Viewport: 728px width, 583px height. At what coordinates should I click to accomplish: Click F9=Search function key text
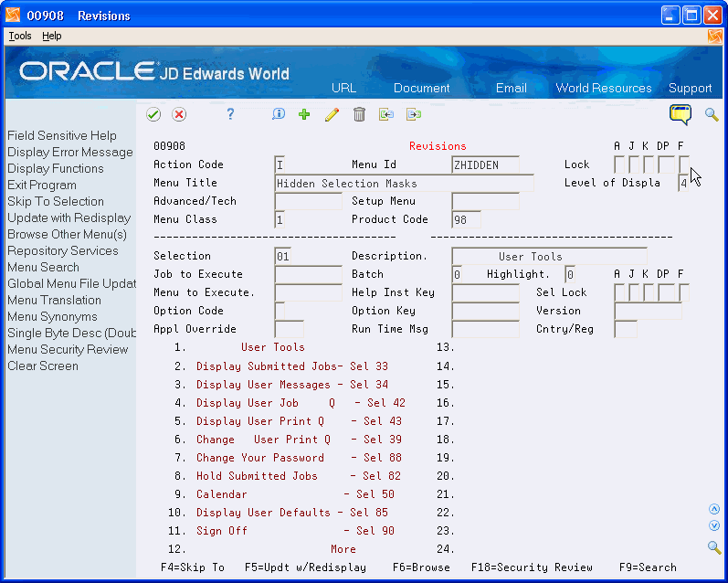[649, 567]
